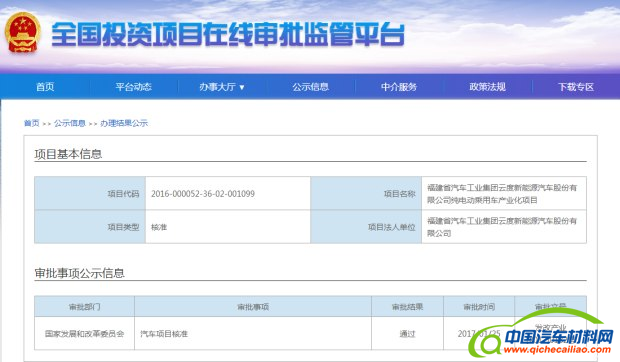Click the national emblem logo
The width and height of the screenshot is (620, 362).
[23, 33]
